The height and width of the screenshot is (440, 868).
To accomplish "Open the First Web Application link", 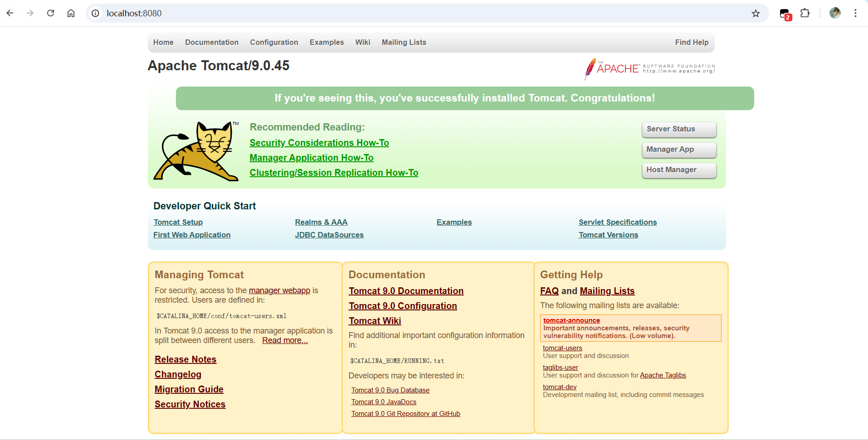I will [x=192, y=235].
